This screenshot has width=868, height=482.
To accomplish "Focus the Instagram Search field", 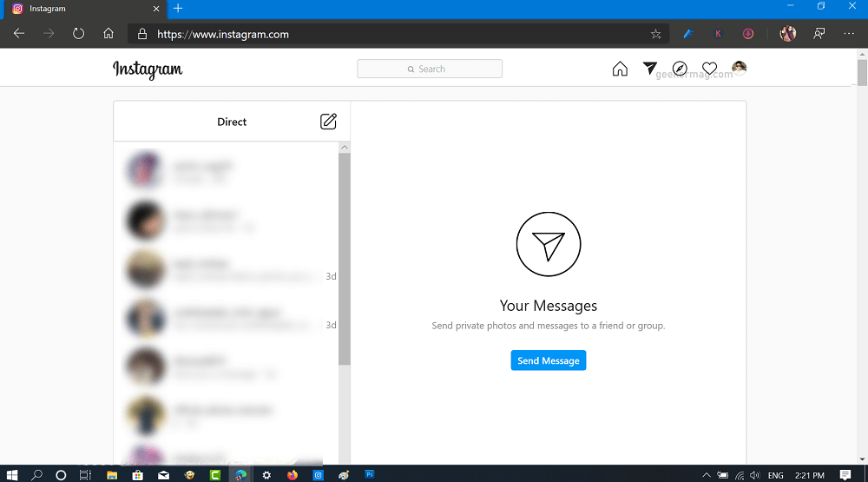I will pos(430,69).
